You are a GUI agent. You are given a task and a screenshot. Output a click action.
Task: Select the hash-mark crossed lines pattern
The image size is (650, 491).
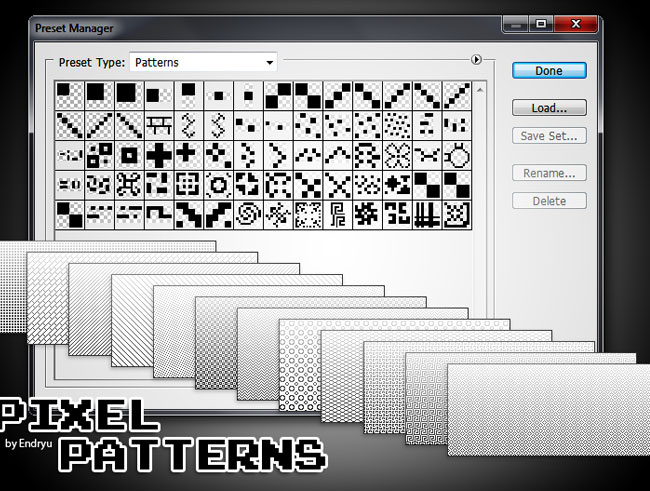[x=427, y=215]
